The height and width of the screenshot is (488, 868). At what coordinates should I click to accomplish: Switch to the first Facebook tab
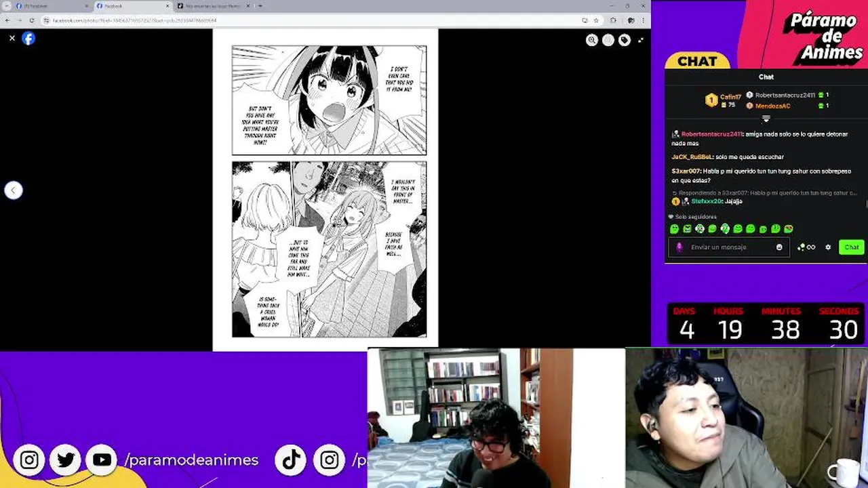[x=51, y=5]
